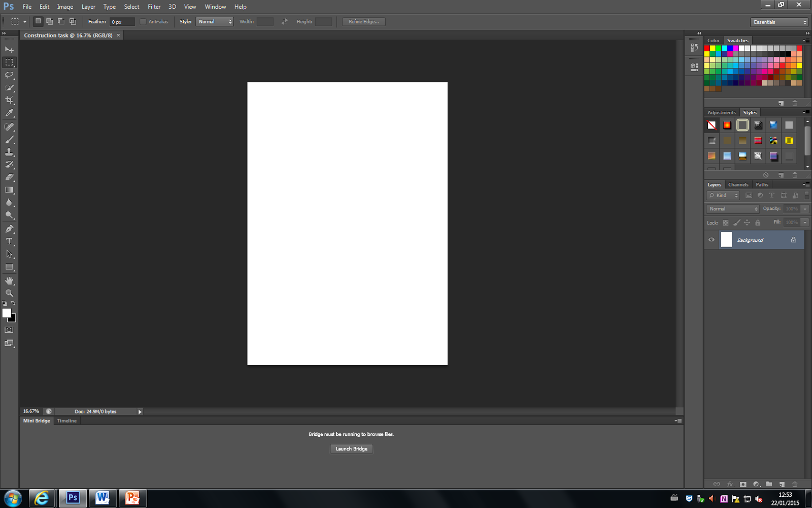The image size is (812, 508).
Task: Open the Layers panel flyout menu
Action: 806,184
